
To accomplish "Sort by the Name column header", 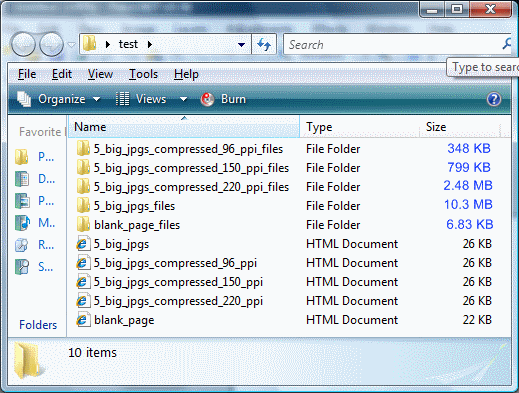I will [x=184, y=127].
